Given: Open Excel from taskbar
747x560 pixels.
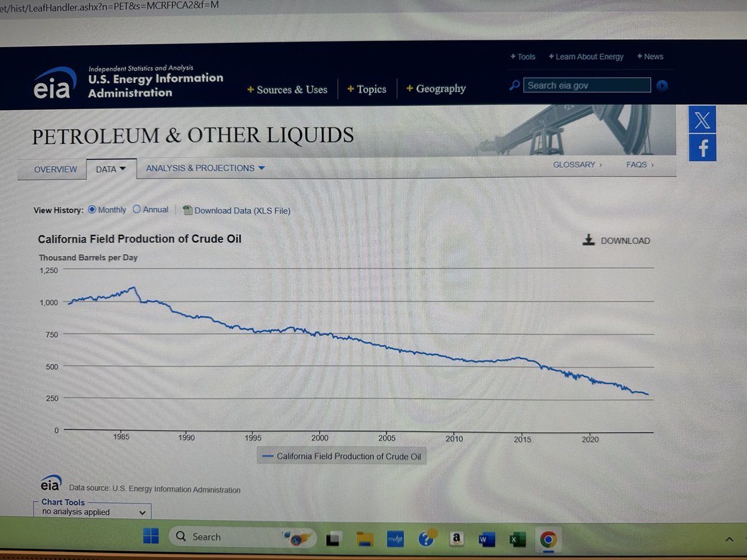Looking at the screenshot, I should click(x=517, y=539).
